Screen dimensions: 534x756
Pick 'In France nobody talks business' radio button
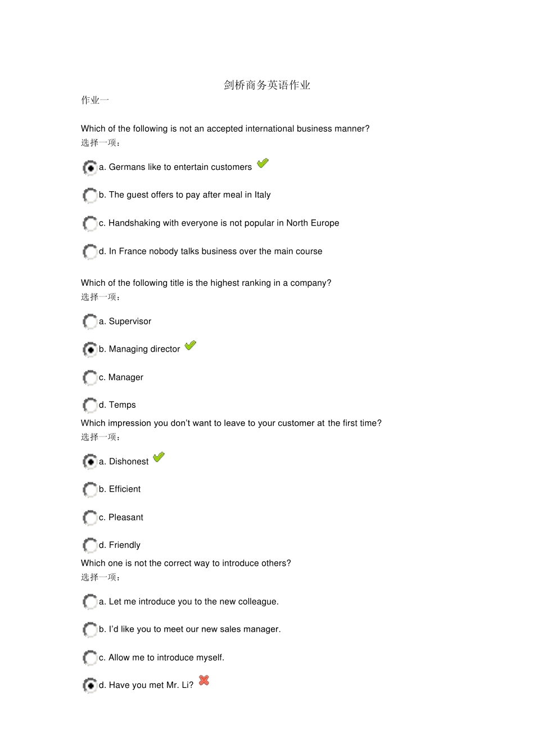click(90, 251)
